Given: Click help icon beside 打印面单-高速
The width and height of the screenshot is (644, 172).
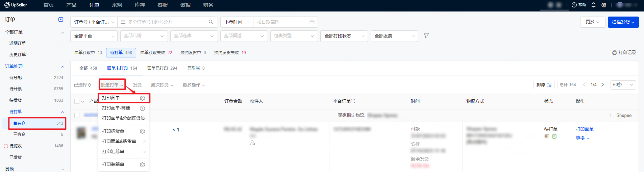Looking at the screenshot, I should tap(142, 108).
